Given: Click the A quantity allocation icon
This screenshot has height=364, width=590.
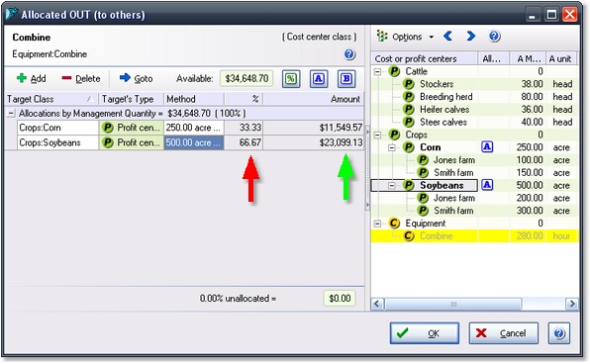Looking at the screenshot, I should [319, 78].
